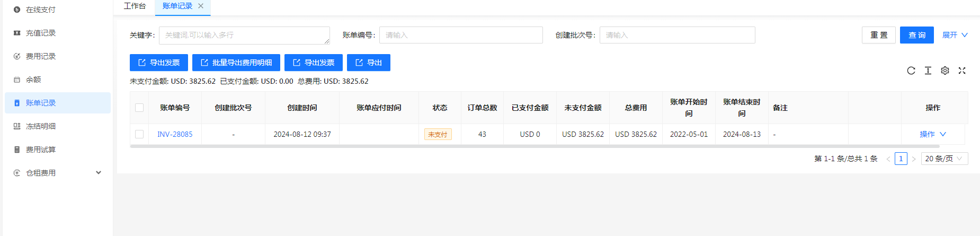Open column settings gear icon
Screen dimensions: 980x236
coord(945,71)
